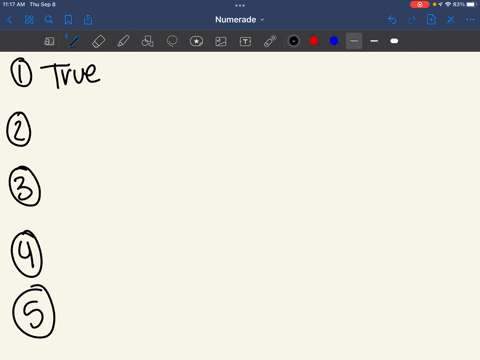This screenshot has height=360, width=480.
Task: Select the Lasso tool
Action: click(172, 41)
